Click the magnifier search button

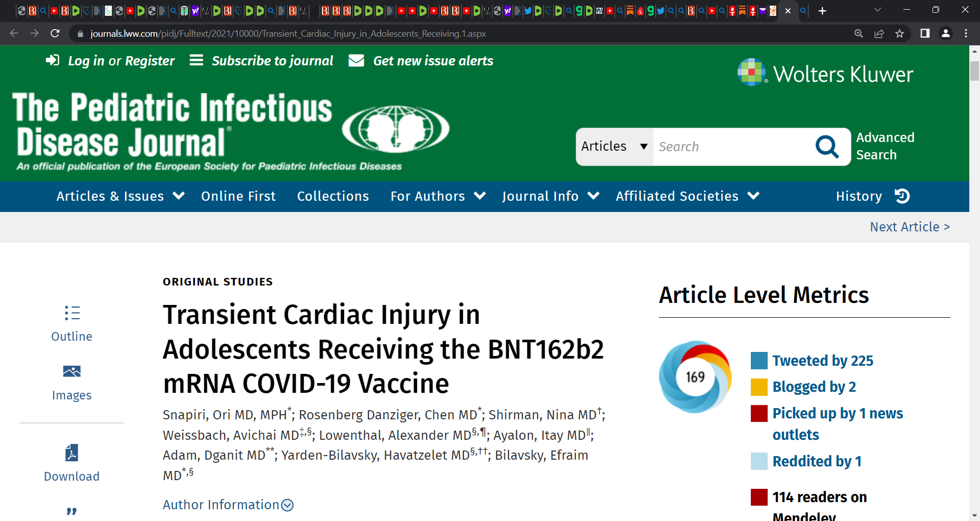[x=827, y=147]
